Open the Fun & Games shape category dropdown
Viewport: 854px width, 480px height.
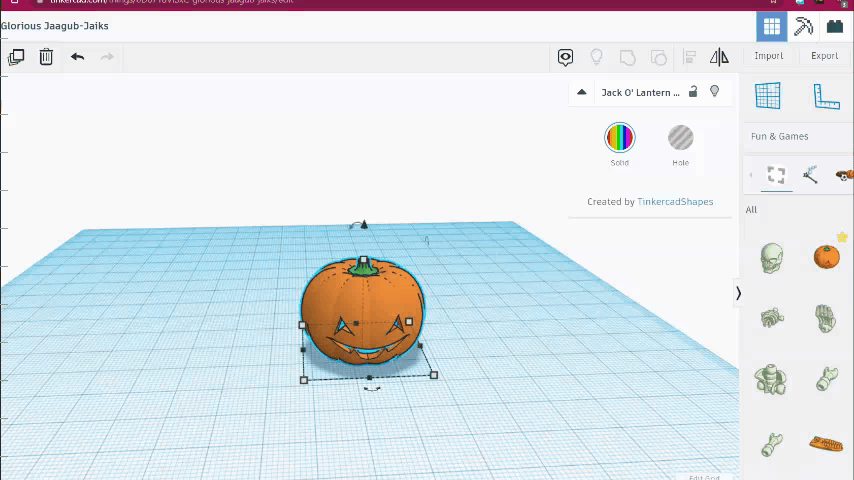coord(780,136)
